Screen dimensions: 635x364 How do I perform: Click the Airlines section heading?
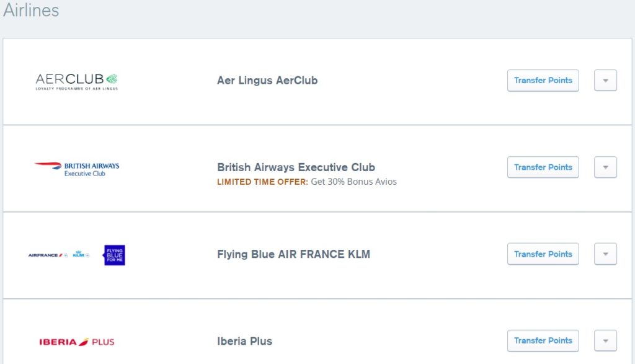coord(31,10)
